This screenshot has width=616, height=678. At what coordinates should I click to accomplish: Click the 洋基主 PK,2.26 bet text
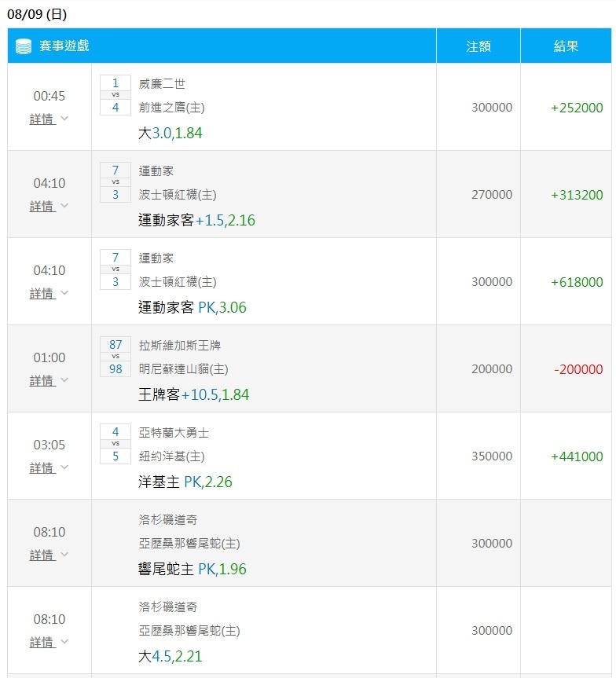(x=185, y=482)
